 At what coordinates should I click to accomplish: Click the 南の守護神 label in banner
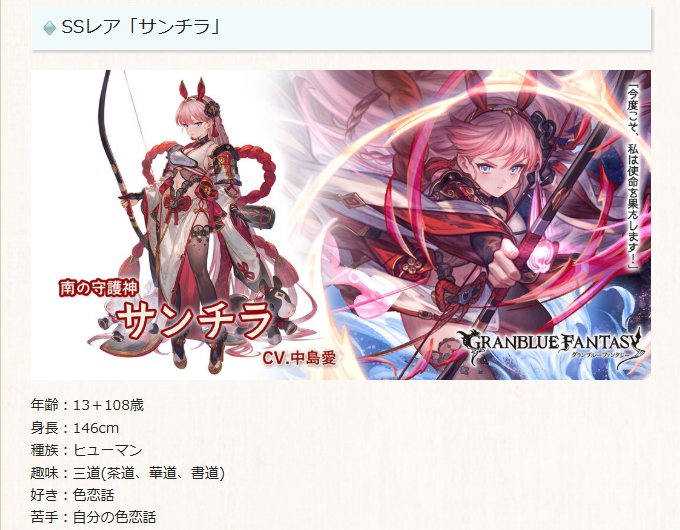click(x=99, y=288)
